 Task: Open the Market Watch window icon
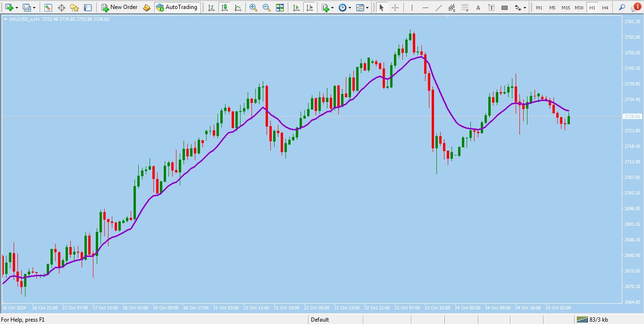tap(48, 8)
